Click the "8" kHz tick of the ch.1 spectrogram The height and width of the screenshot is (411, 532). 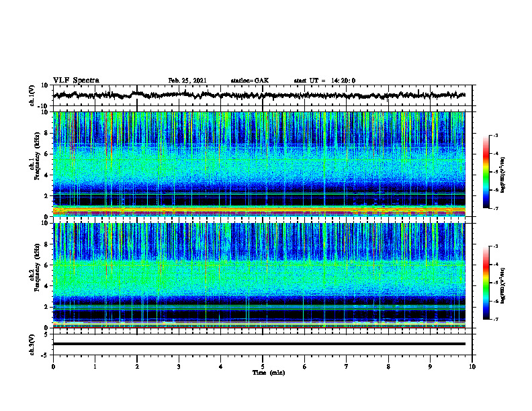click(46, 133)
